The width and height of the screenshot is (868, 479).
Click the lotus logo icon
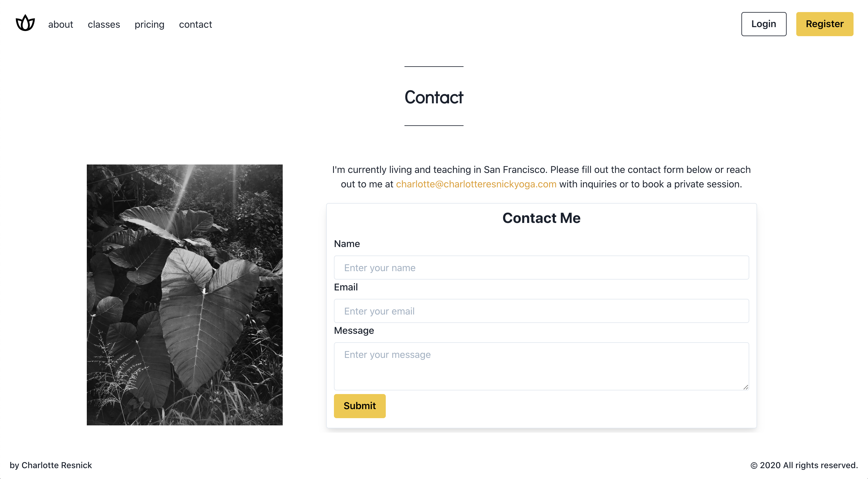click(25, 23)
